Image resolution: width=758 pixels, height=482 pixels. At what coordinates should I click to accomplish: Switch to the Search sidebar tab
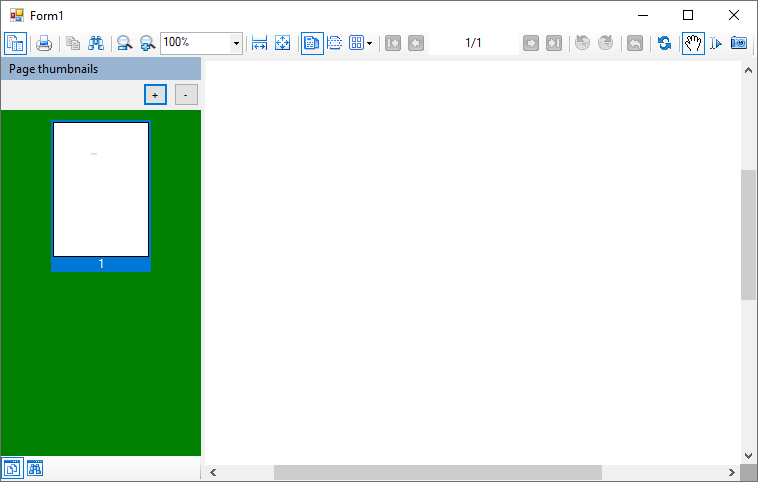tap(35, 468)
